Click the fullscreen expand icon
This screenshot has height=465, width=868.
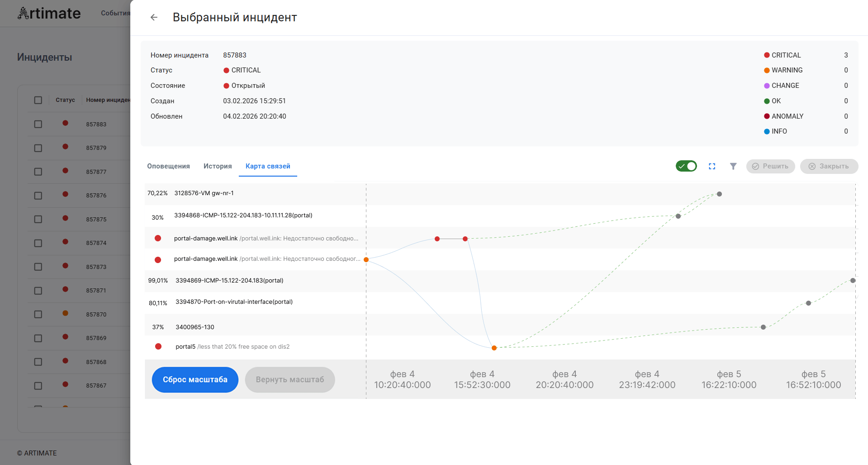click(x=712, y=166)
